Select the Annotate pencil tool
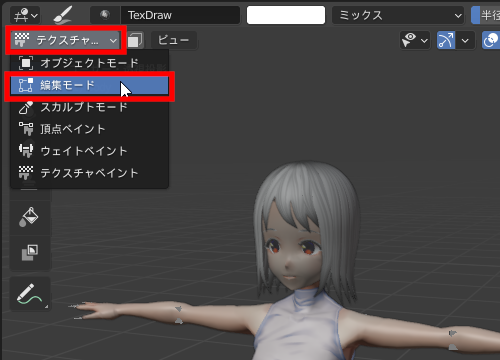The height and width of the screenshot is (360, 500). [x=30, y=294]
